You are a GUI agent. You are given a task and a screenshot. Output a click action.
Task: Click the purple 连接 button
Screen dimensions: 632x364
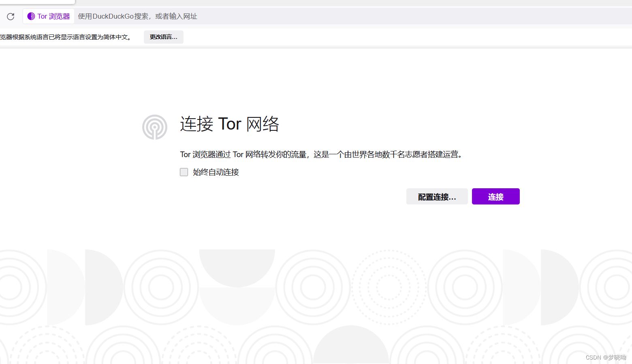coord(496,196)
